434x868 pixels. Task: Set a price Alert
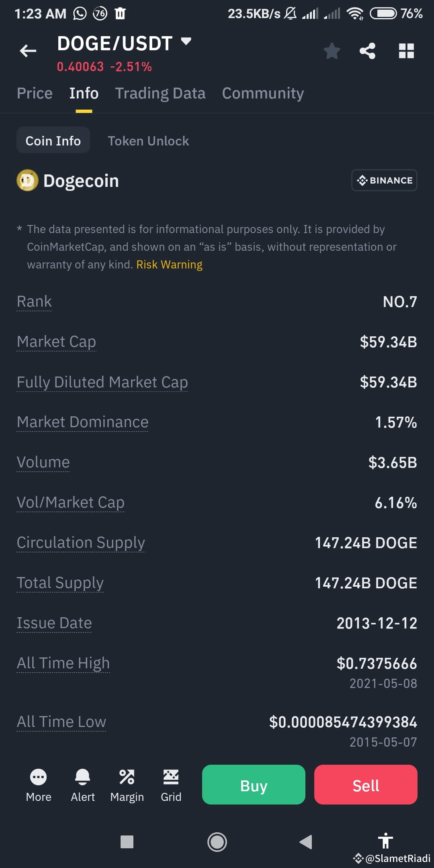coord(83,784)
